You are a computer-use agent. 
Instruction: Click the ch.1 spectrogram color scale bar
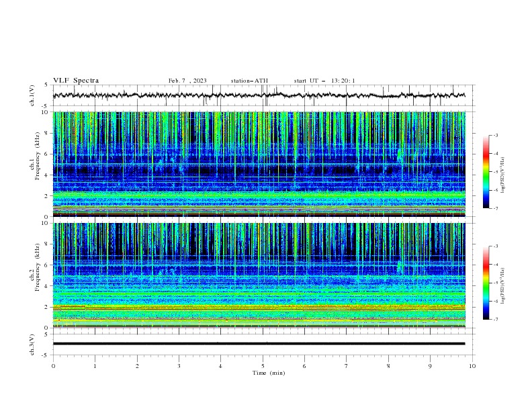(x=486, y=172)
